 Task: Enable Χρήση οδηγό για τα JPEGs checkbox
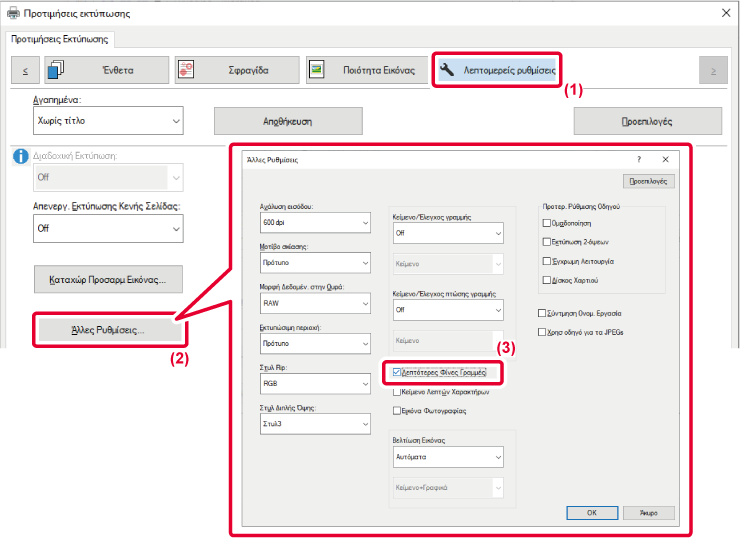coord(542,332)
